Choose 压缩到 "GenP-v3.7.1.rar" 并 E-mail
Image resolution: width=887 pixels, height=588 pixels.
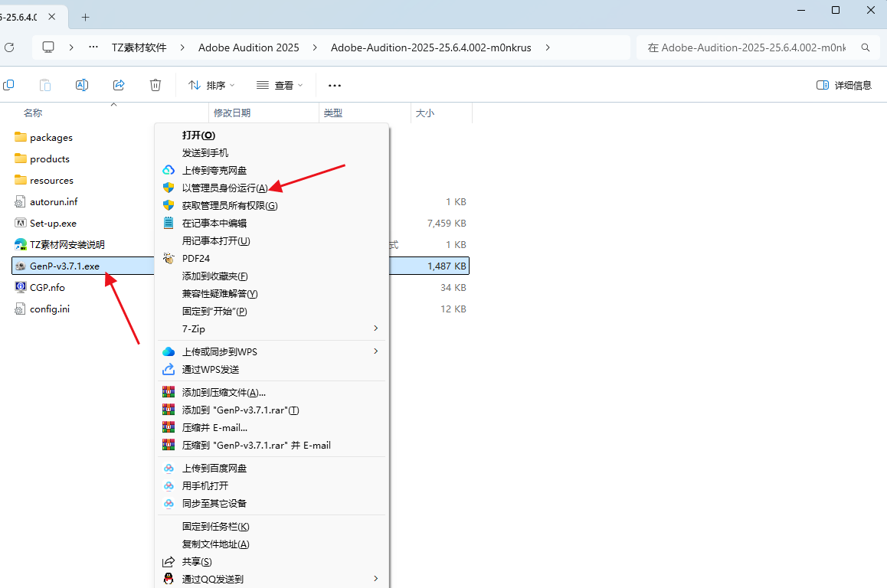(272, 445)
